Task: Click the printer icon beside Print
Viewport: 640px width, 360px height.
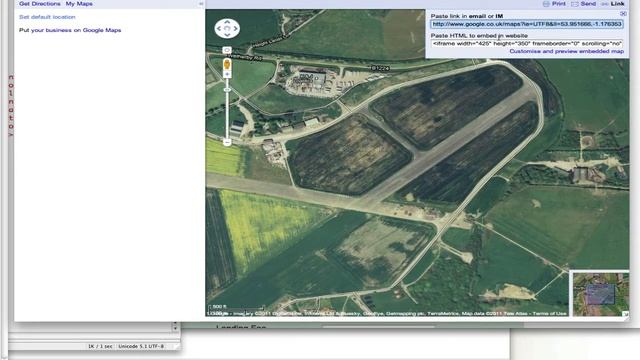Action: pos(546,4)
